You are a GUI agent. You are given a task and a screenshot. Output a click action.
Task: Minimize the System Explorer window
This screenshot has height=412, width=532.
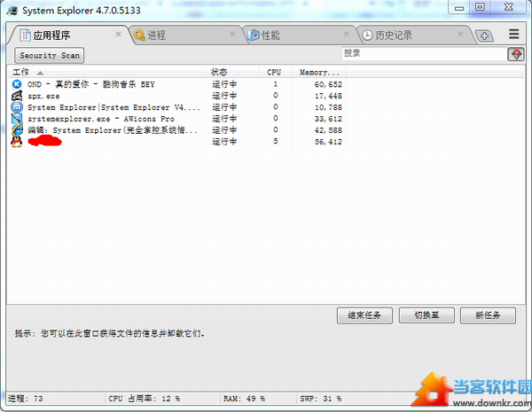(x=459, y=7)
